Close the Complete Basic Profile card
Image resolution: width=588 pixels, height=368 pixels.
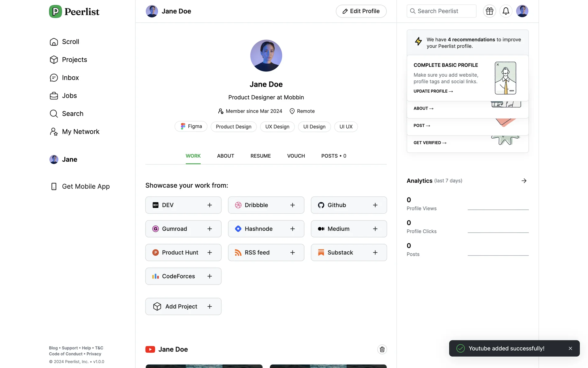498,65
